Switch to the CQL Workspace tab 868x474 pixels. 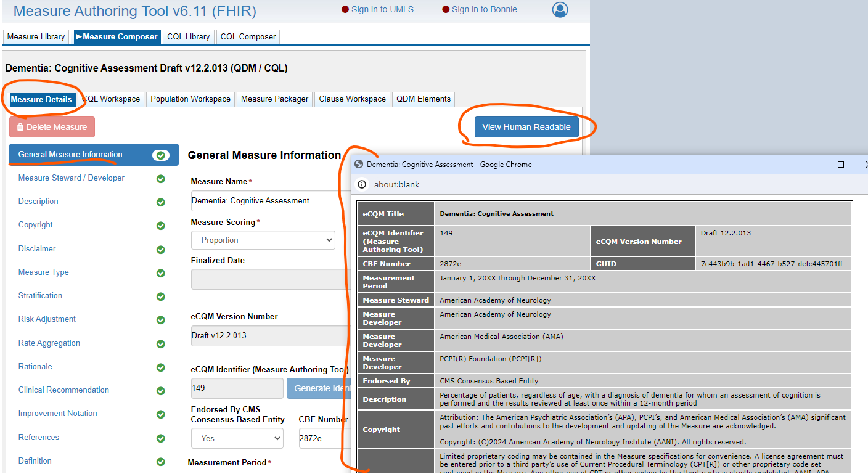[x=112, y=99]
